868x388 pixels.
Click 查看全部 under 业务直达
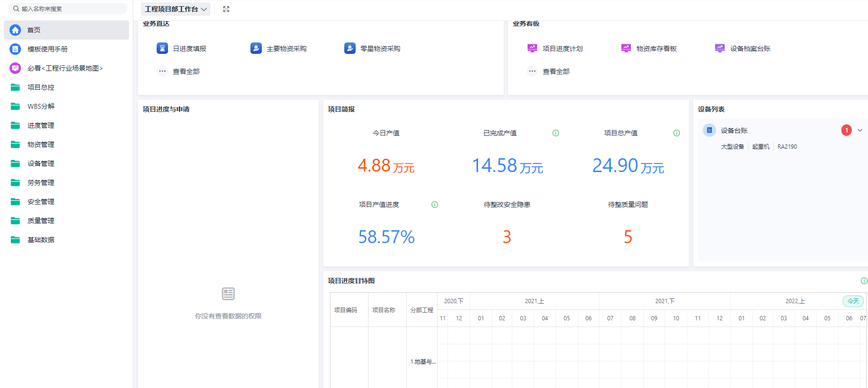[186, 71]
